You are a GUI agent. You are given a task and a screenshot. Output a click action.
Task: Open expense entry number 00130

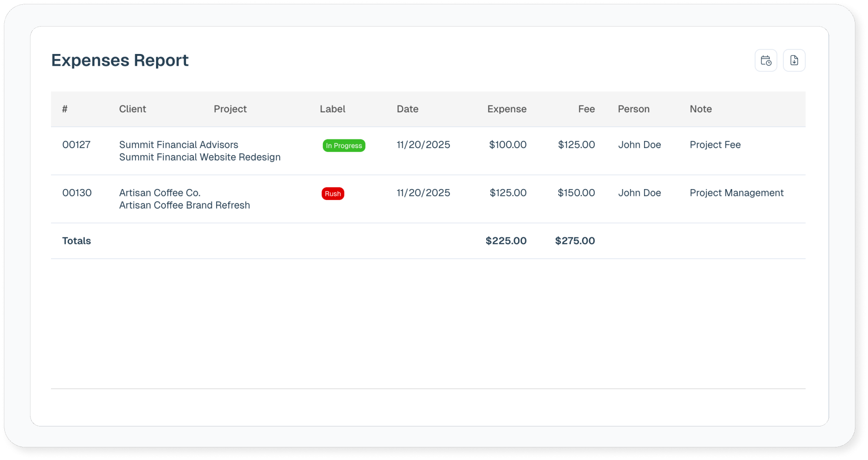(77, 193)
